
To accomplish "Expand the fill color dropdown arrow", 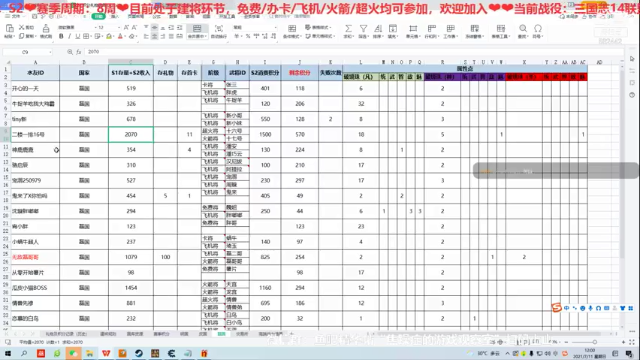I will coord(113,36).
